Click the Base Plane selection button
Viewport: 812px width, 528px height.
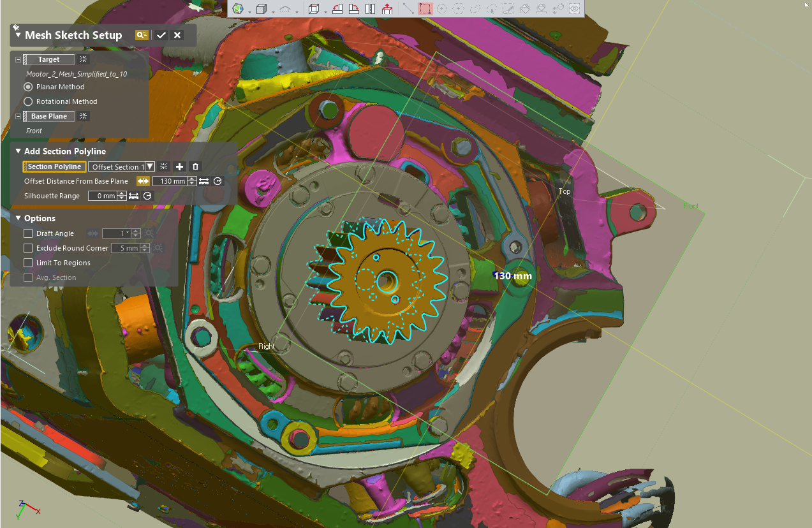(49, 116)
